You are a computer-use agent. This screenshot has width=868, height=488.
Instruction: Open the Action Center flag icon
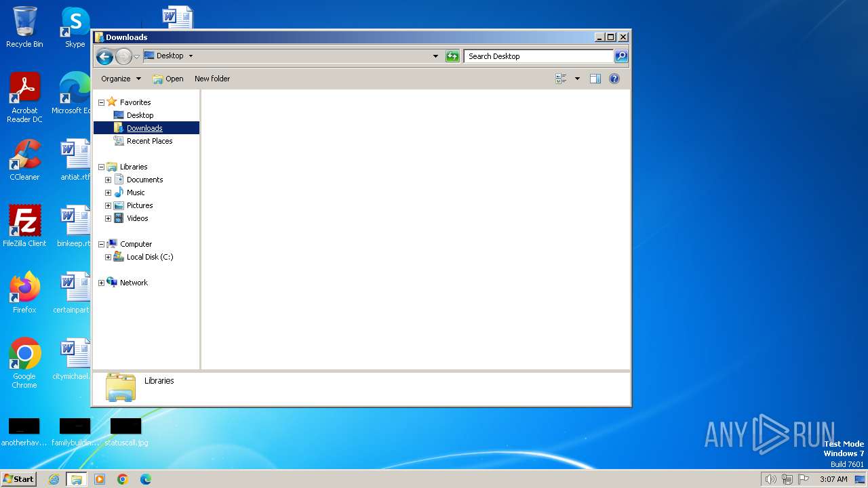(804, 479)
